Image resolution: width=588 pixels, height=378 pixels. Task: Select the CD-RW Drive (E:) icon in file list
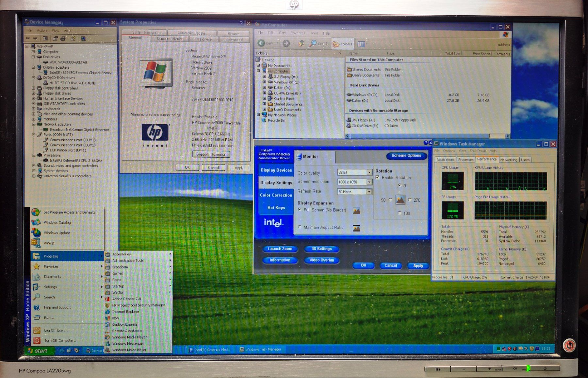[x=349, y=126]
